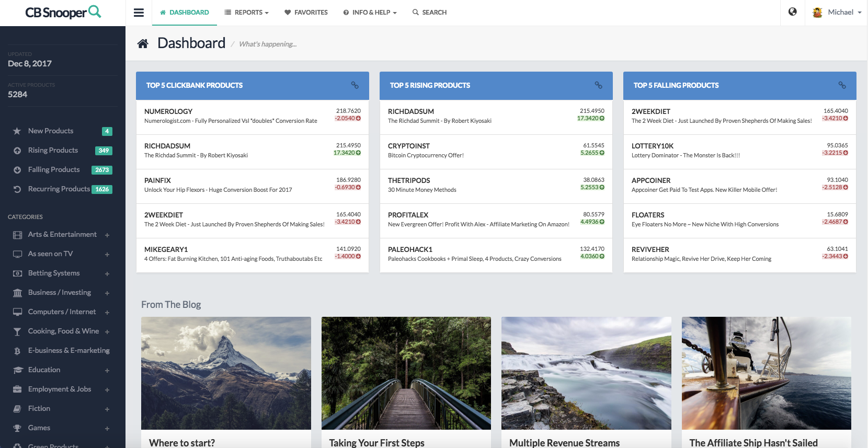Image resolution: width=868 pixels, height=448 pixels.
Task: Click the monitor icon for Computers / Internet
Action: [17, 312]
